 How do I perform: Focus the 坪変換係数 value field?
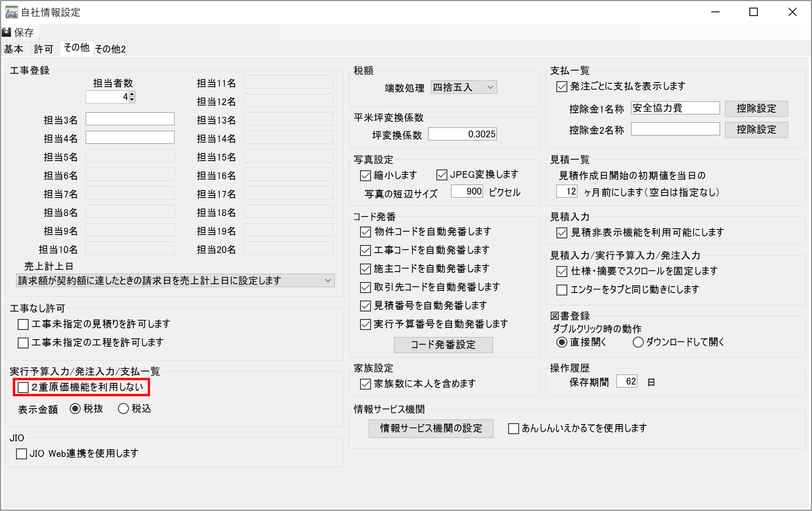[x=462, y=134]
